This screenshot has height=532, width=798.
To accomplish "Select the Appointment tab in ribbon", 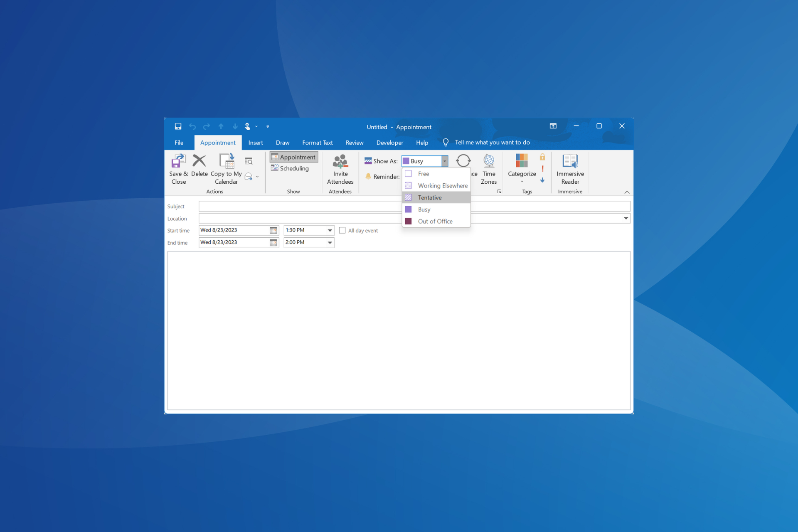I will 217,142.
